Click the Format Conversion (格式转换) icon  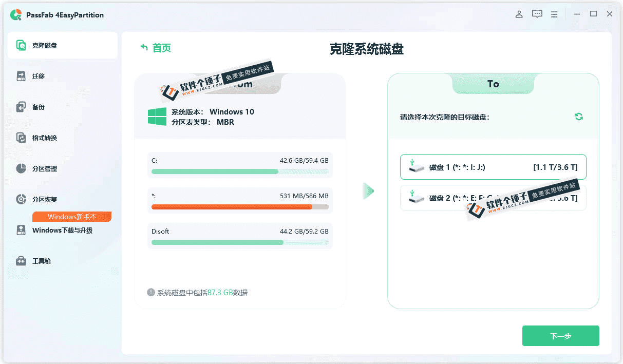click(x=21, y=138)
